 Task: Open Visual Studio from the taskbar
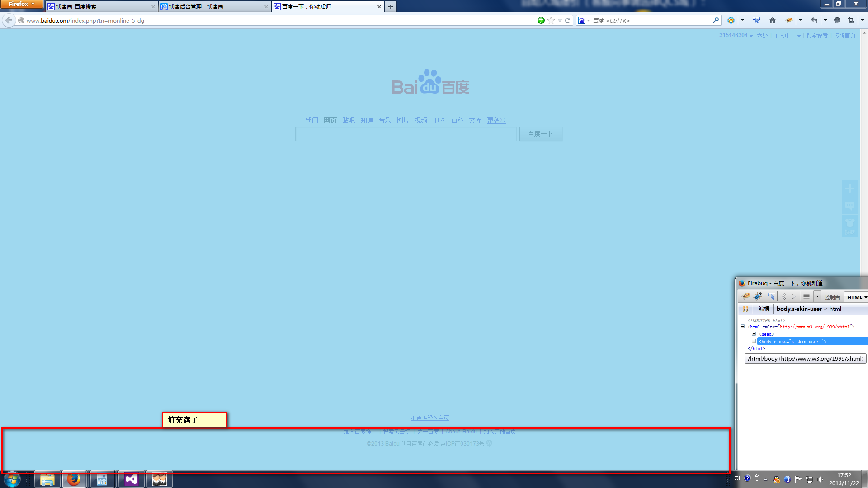(x=131, y=479)
